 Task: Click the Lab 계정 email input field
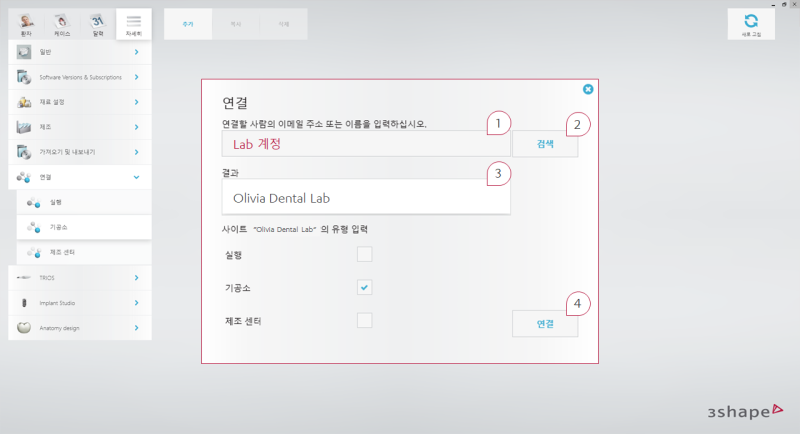pyautogui.click(x=366, y=144)
